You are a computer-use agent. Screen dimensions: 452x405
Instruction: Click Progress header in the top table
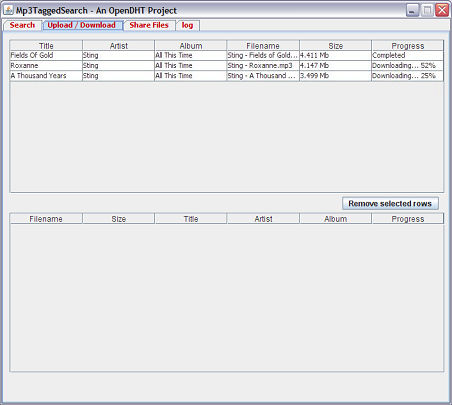point(408,46)
